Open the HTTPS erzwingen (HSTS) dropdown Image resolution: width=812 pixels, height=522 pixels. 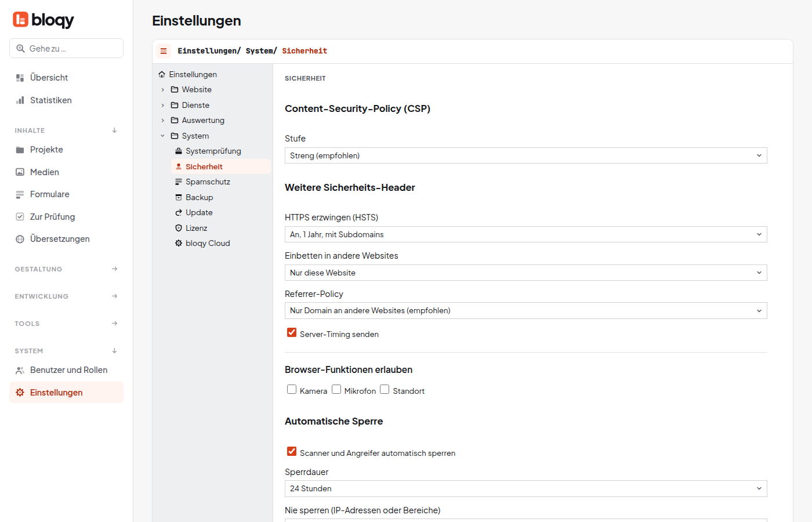pos(526,234)
